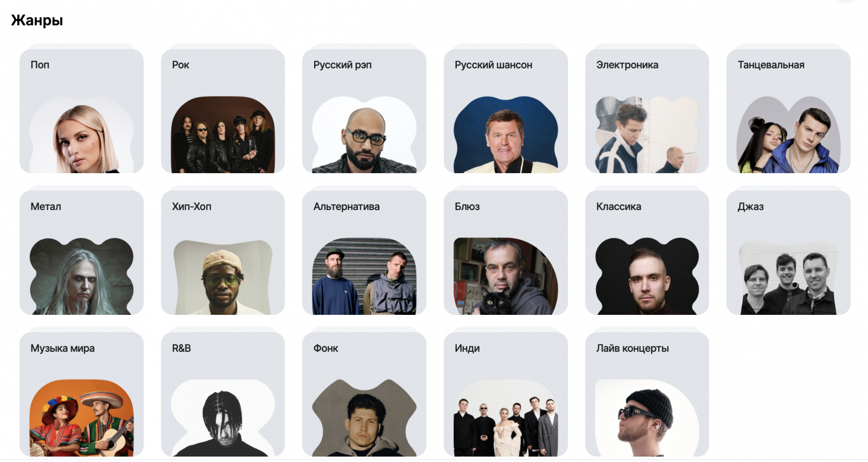This screenshot has height=462, width=868.
Task: Choose the Джаз genre card
Action: [x=788, y=252]
